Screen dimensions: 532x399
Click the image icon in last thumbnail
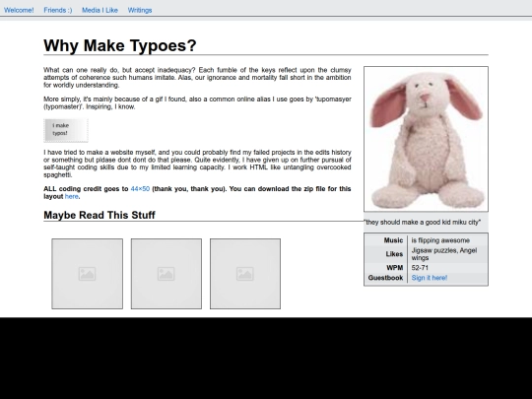(245, 274)
